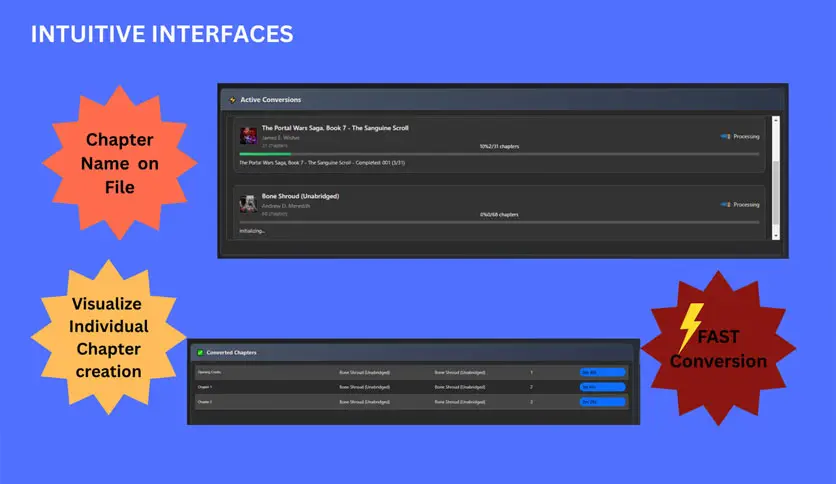The image size is (836, 484).
Task: Click author name "Andrew D. Meredith"
Action: pos(286,206)
